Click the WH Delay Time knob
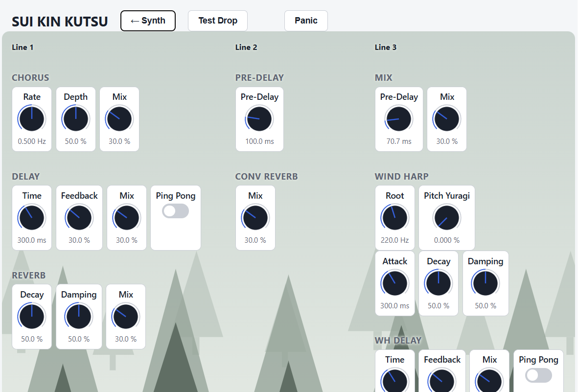The height and width of the screenshot is (392, 578). coord(395,381)
